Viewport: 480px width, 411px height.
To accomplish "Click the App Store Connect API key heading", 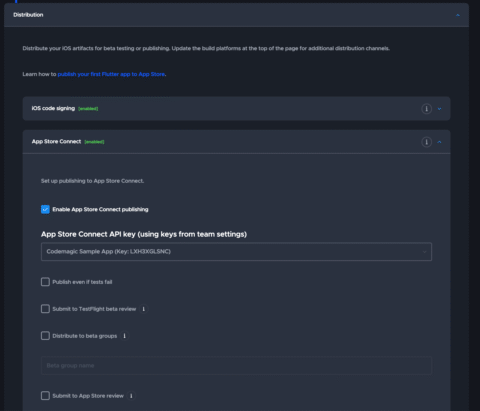I will point(144,234).
